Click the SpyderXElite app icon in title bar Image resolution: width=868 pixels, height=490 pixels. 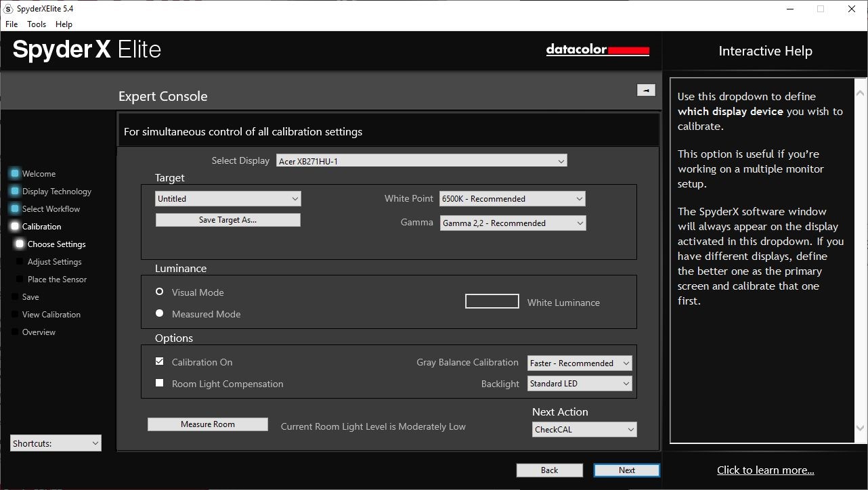8,9
